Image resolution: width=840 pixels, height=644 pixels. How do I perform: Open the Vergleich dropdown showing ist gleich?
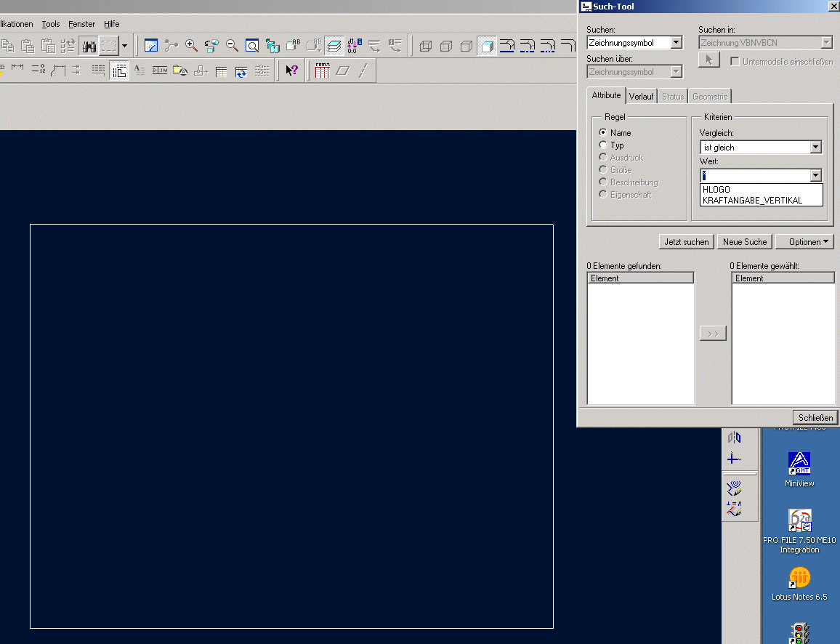pos(762,148)
